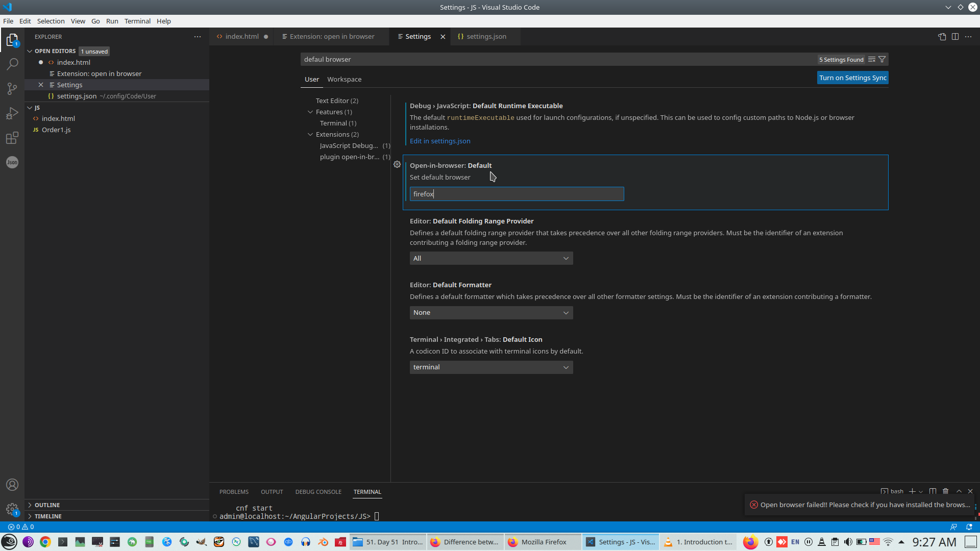This screenshot has height=551, width=980.
Task: Expand the OUTLINE section
Action: point(47,505)
